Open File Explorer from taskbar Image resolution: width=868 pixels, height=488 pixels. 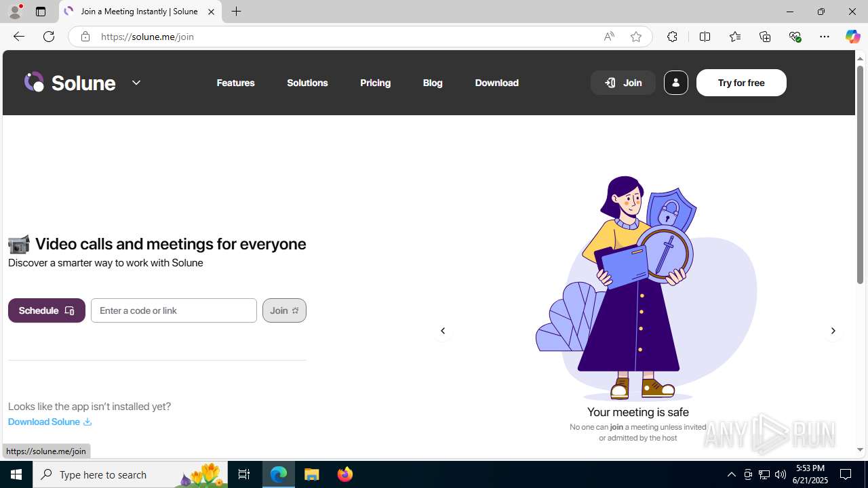[312, 474]
